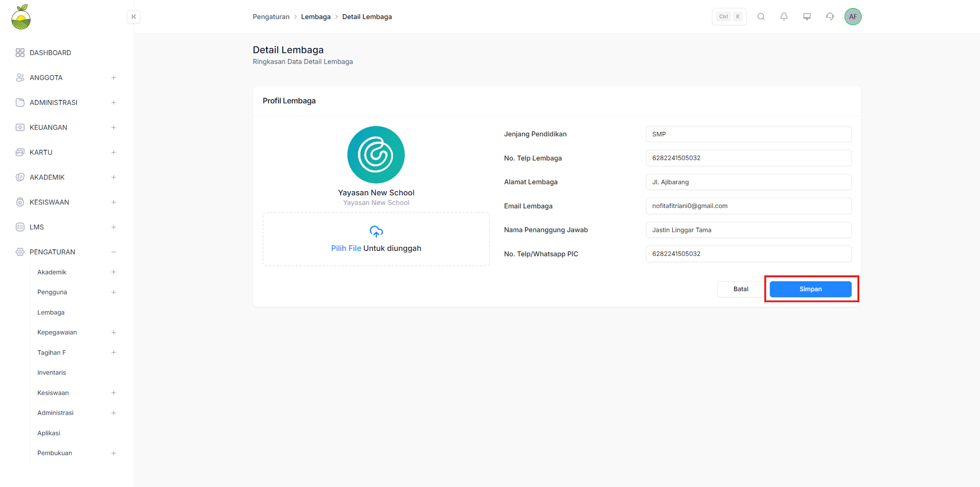The image size is (980, 487).
Task: Expand Akademik submenu under Pengaturan
Action: pos(113,272)
